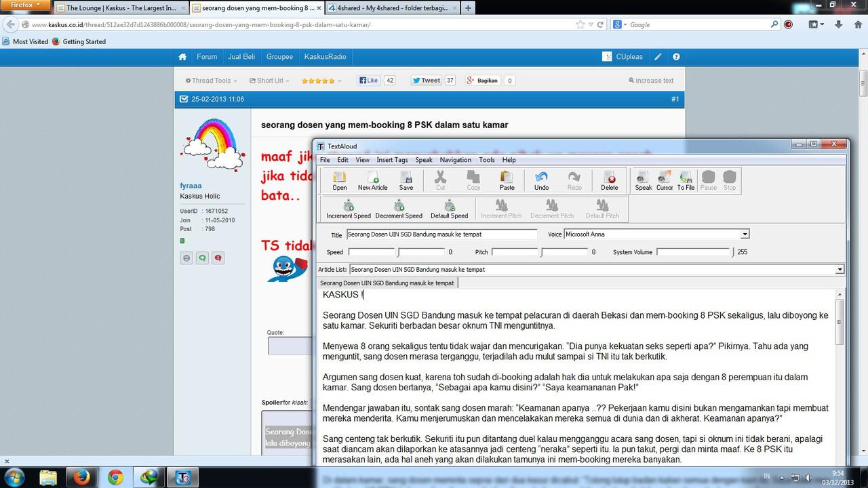Open Windows Start button
This screenshot has height=488, width=868.
[15, 477]
